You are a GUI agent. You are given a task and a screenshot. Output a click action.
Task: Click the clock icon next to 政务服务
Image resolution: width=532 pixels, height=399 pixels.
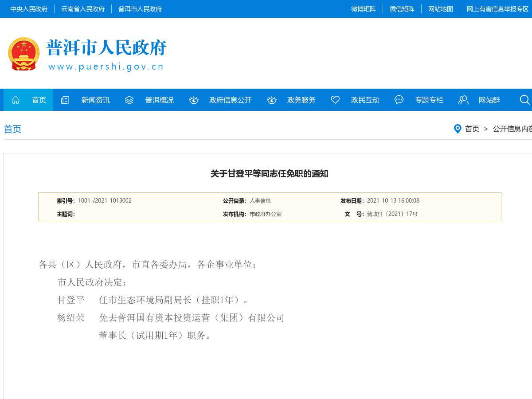point(271,100)
